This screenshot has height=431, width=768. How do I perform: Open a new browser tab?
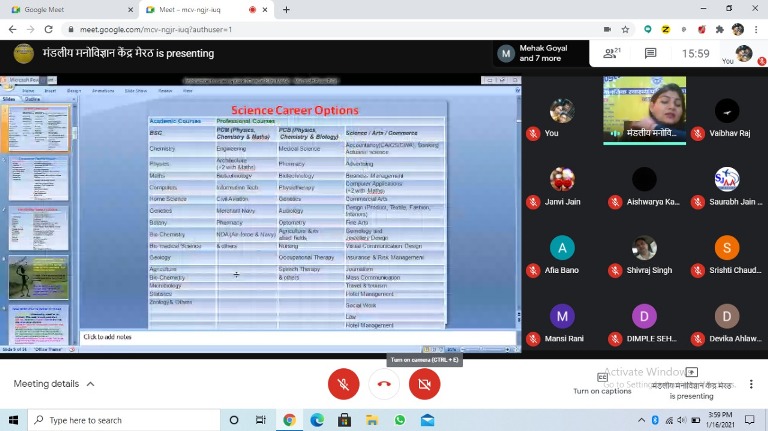pos(286,9)
